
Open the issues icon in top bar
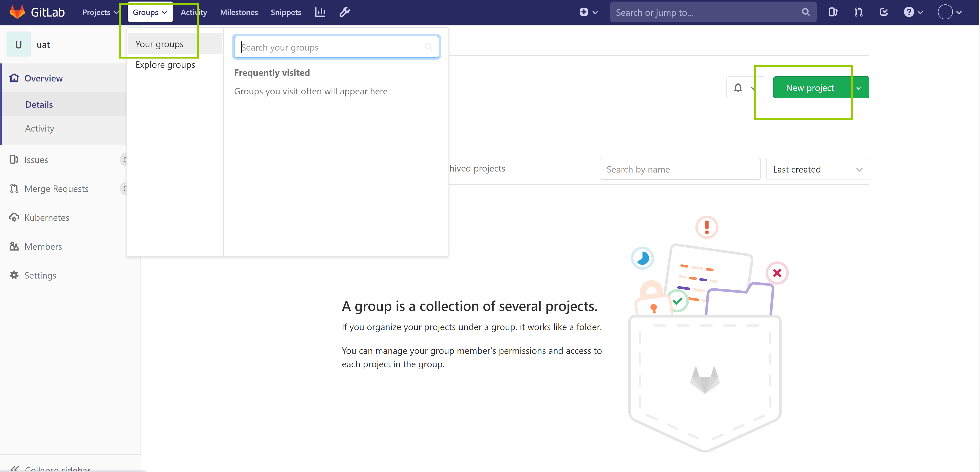click(833, 12)
